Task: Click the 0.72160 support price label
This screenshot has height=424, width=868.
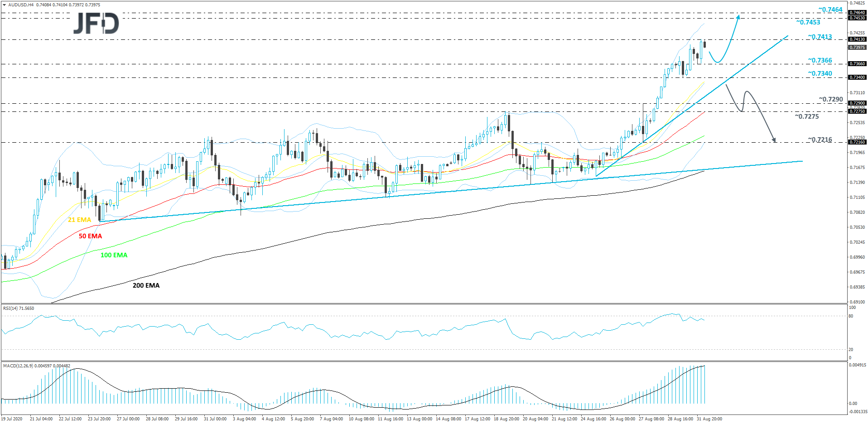Action: [x=857, y=142]
